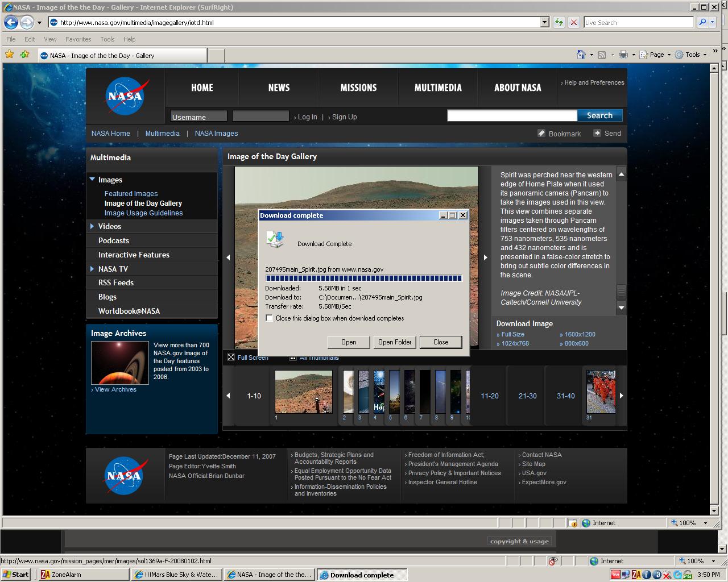Click the Start button
Screen dimensions: 728x582
(16, 575)
